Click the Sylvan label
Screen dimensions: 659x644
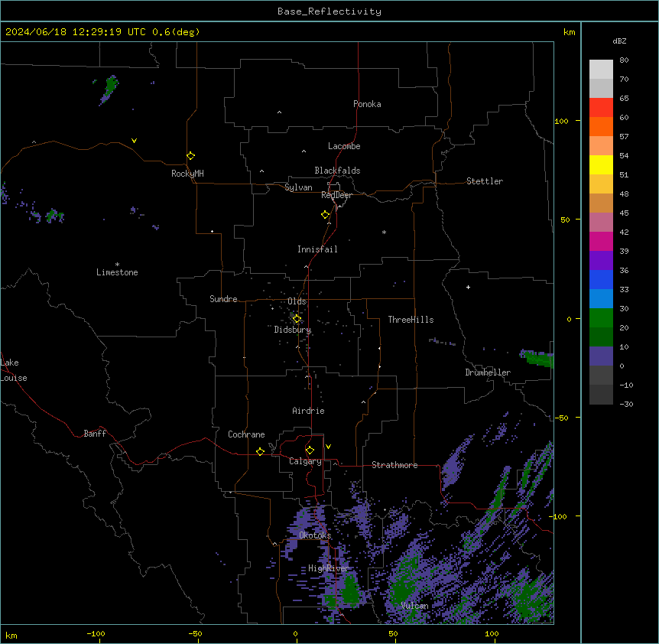pyautogui.click(x=298, y=187)
